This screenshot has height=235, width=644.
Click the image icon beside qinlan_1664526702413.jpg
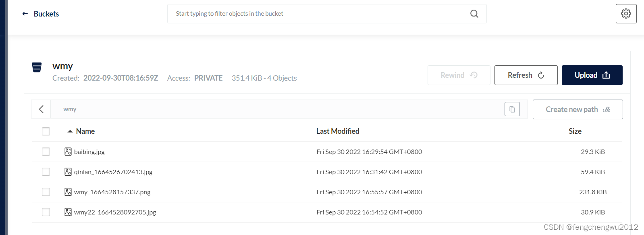tap(68, 171)
